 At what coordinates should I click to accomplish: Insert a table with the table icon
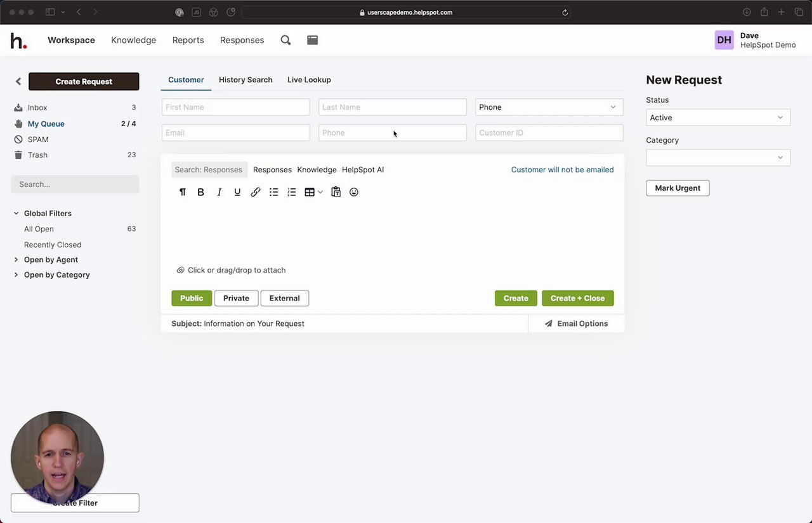pos(310,192)
